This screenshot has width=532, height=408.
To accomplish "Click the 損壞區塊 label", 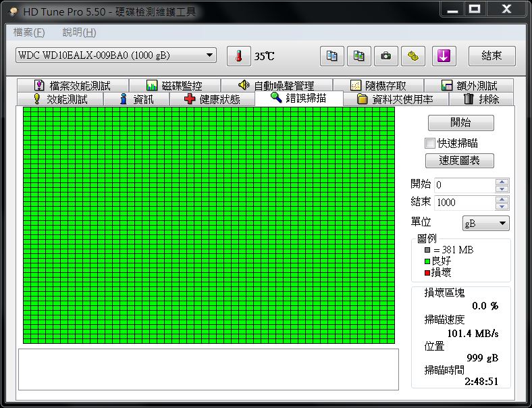I will click(444, 292).
